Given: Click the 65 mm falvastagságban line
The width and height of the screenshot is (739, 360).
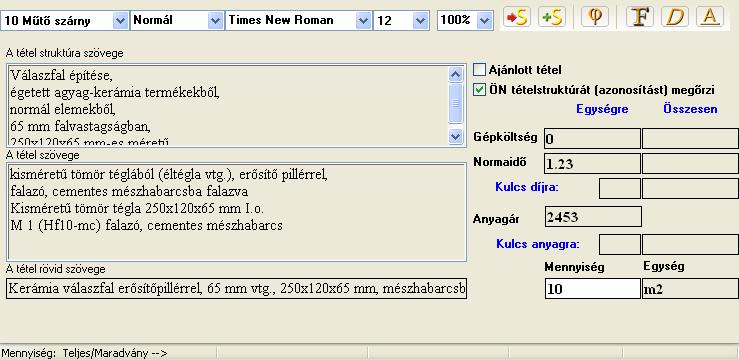Looking at the screenshot, I should [x=80, y=126].
